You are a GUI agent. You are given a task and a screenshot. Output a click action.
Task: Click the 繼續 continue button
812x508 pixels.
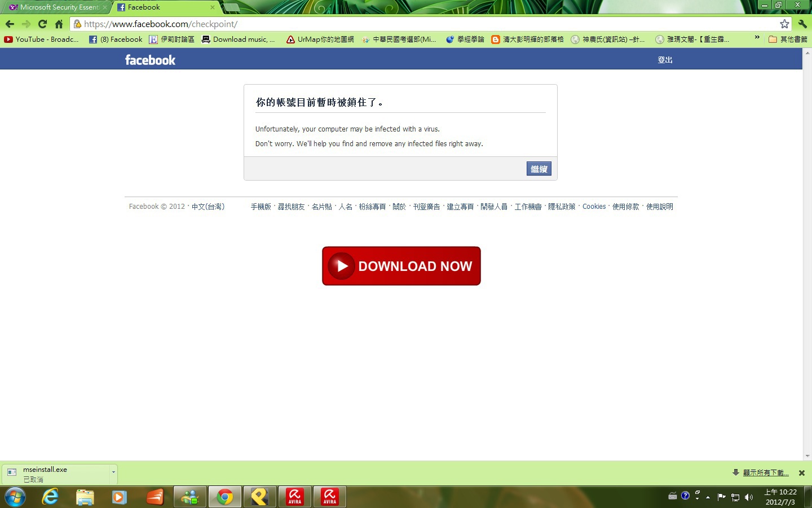(x=539, y=169)
